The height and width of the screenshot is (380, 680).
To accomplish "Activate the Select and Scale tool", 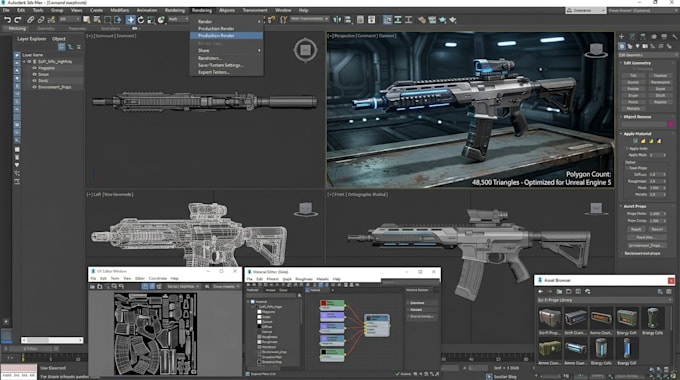I will (x=151, y=20).
